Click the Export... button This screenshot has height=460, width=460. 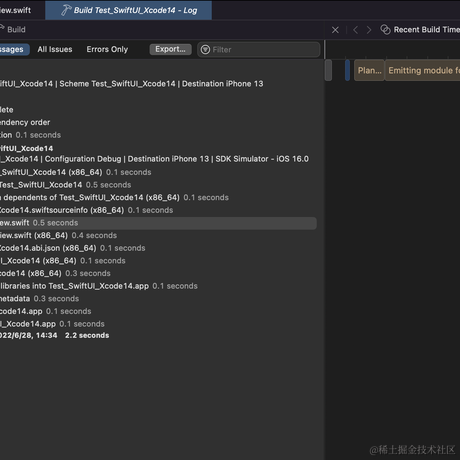pos(170,49)
